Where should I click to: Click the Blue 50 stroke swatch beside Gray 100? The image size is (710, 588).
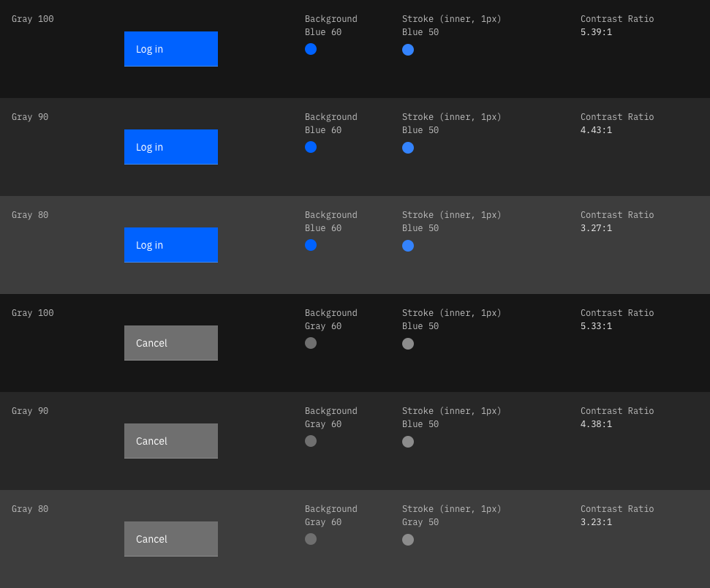click(408, 49)
